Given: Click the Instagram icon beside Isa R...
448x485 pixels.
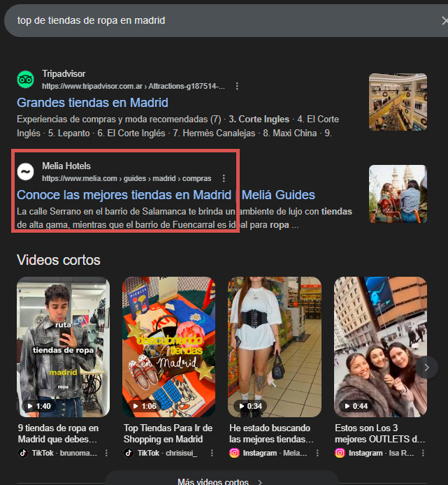Looking at the screenshot, I should pyautogui.click(x=340, y=453).
